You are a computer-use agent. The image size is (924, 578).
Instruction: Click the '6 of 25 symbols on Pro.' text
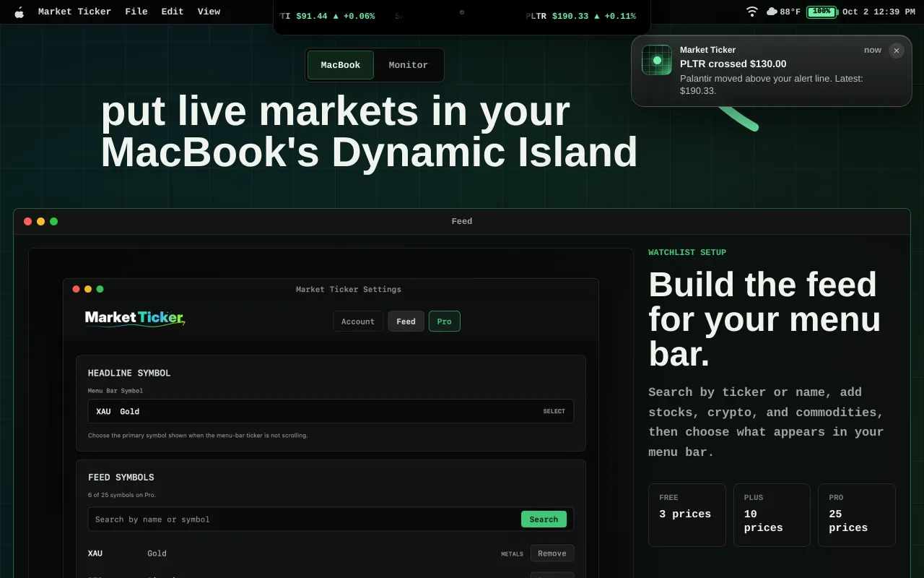click(122, 495)
